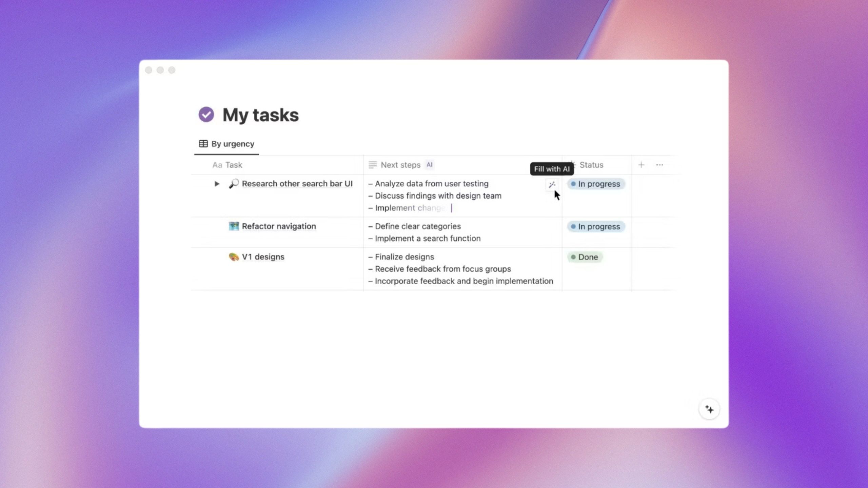Select the Task column header
The image size is (868, 488).
[x=234, y=165]
